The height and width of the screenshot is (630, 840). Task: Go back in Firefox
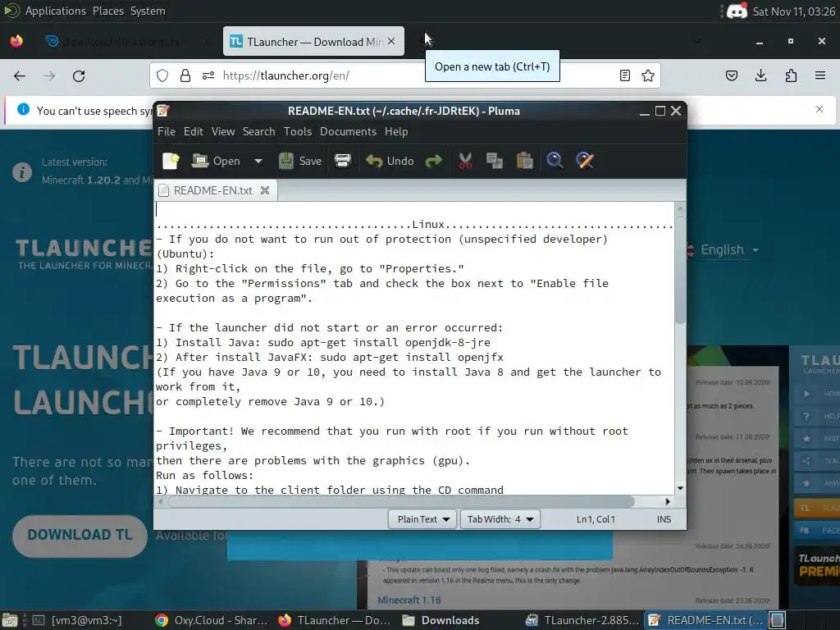tap(20, 75)
